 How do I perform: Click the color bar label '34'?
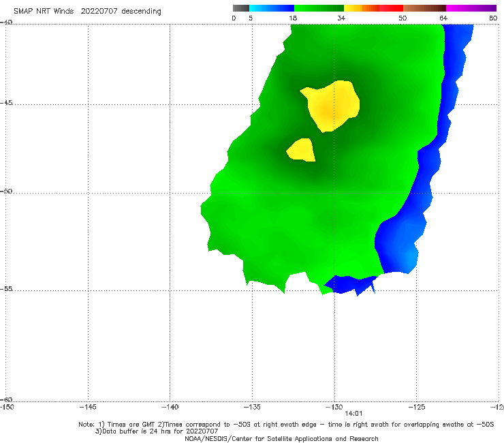341,18
